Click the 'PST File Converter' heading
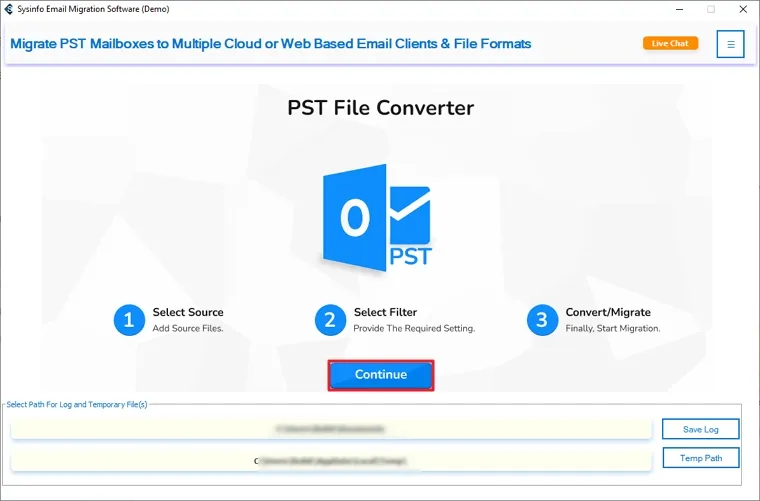760x501 pixels. 380,108
